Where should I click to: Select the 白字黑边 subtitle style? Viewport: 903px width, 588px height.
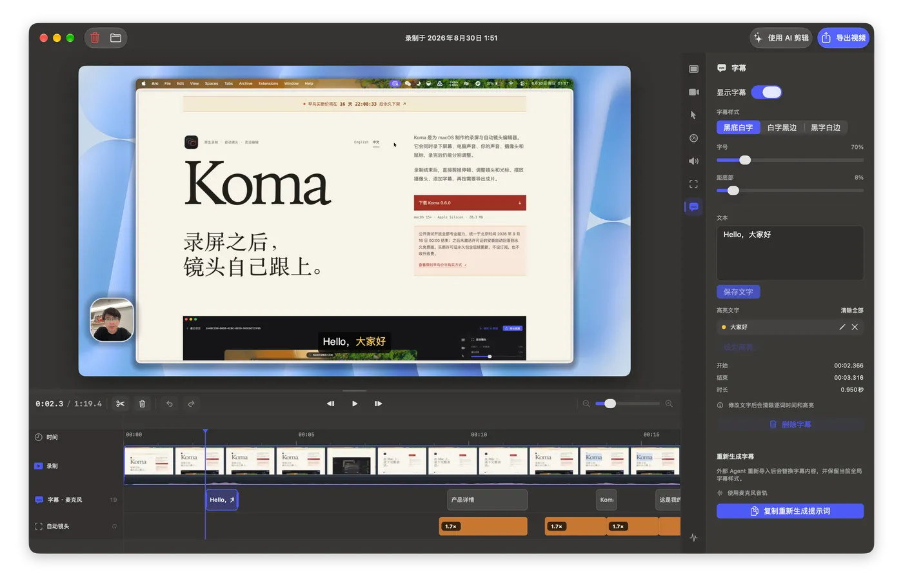(782, 128)
